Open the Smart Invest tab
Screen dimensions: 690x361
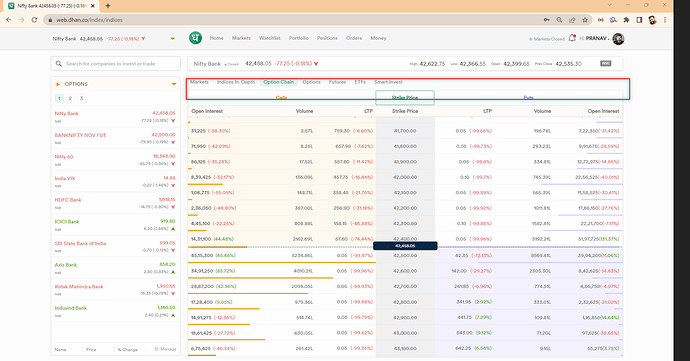coord(389,82)
